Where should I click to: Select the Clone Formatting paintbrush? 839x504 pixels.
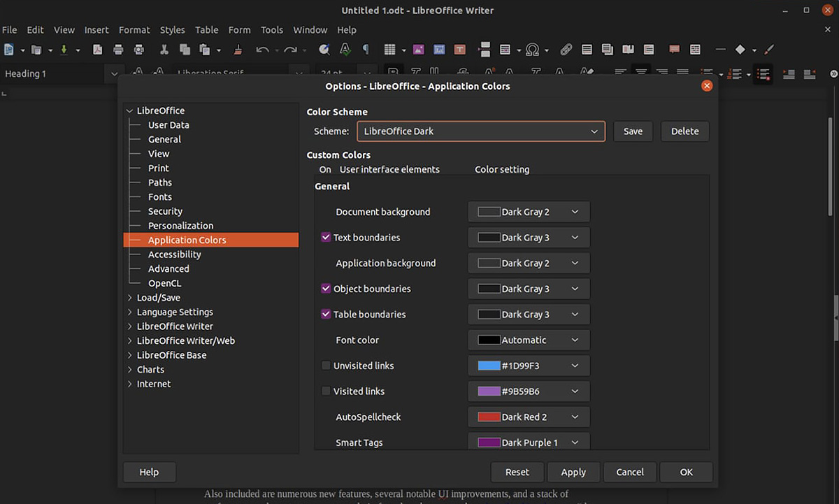238,50
